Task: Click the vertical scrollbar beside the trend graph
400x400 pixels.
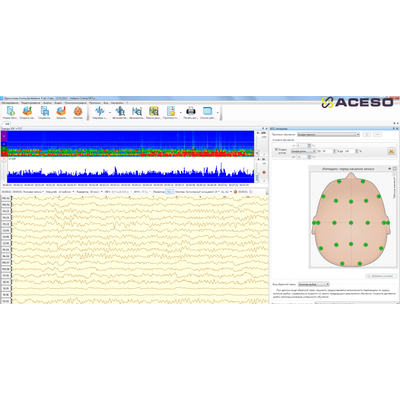Action: pos(257,170)
